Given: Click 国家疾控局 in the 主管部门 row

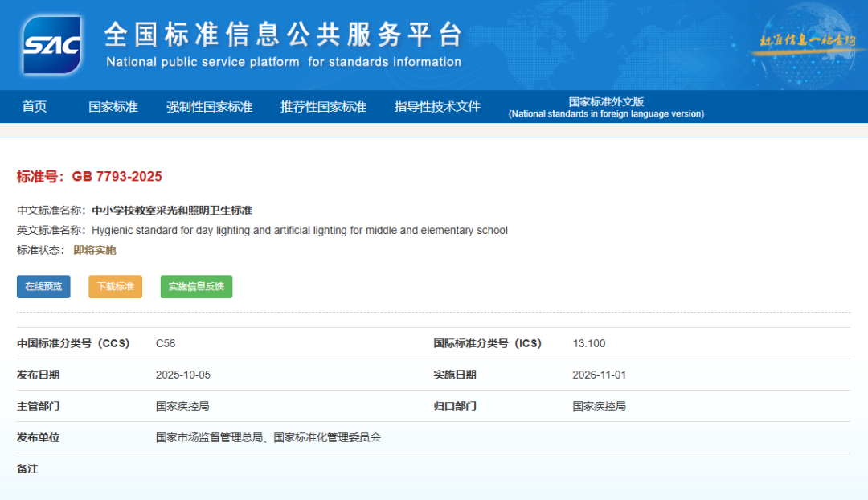Looking at the screenshot, I should (182, 407).
